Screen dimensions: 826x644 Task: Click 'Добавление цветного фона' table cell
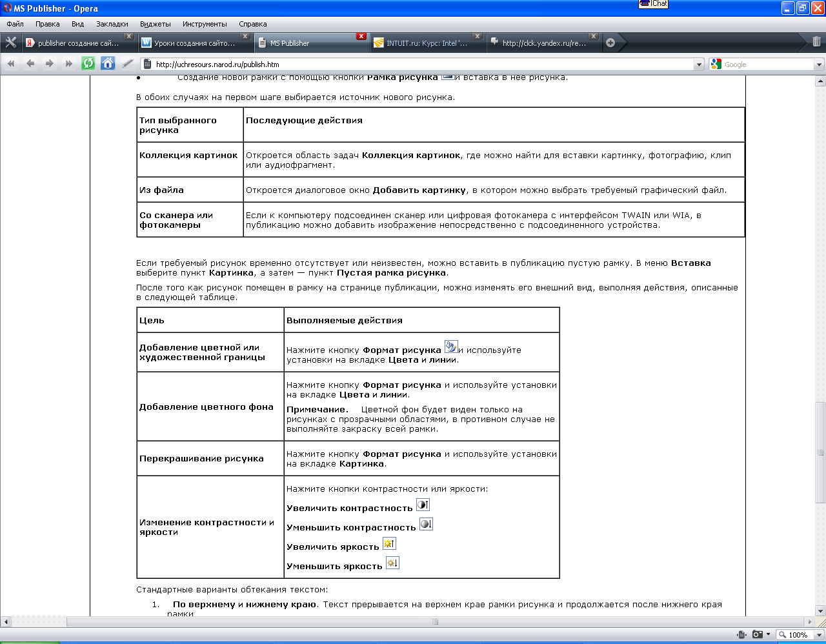click(210, 407)
